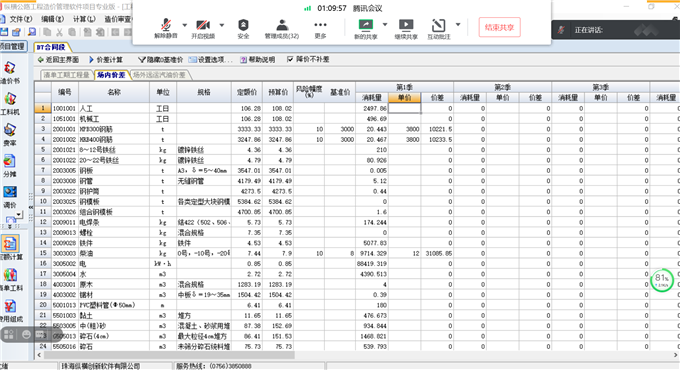Switch to the 清单工期工程量 tab
680x370 pixels.
click(66, 75)
